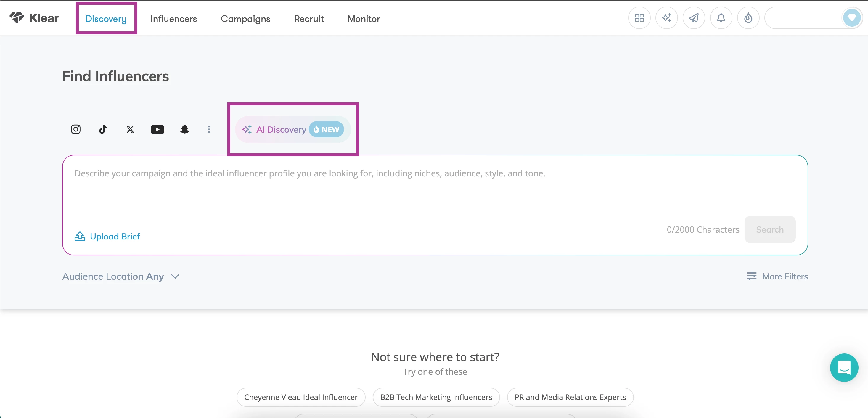
Task: Open the paper plane messages icon
Action: tap(694, 18)
